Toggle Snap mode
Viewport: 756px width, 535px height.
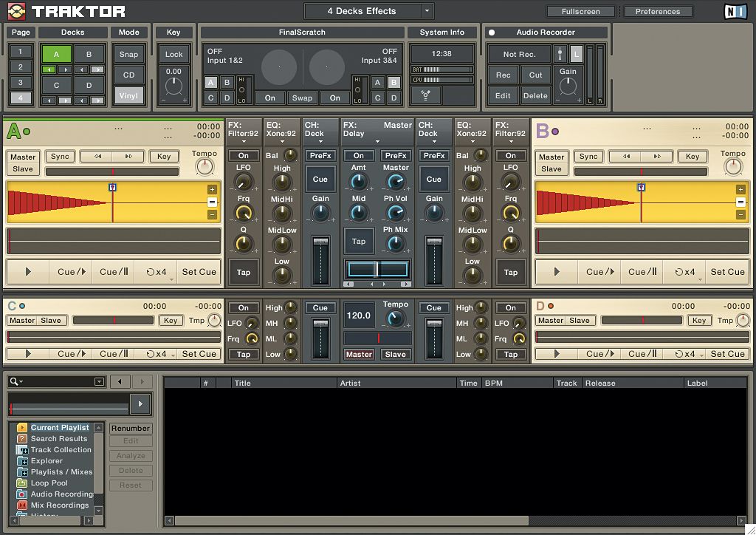(x=128, y=54)
